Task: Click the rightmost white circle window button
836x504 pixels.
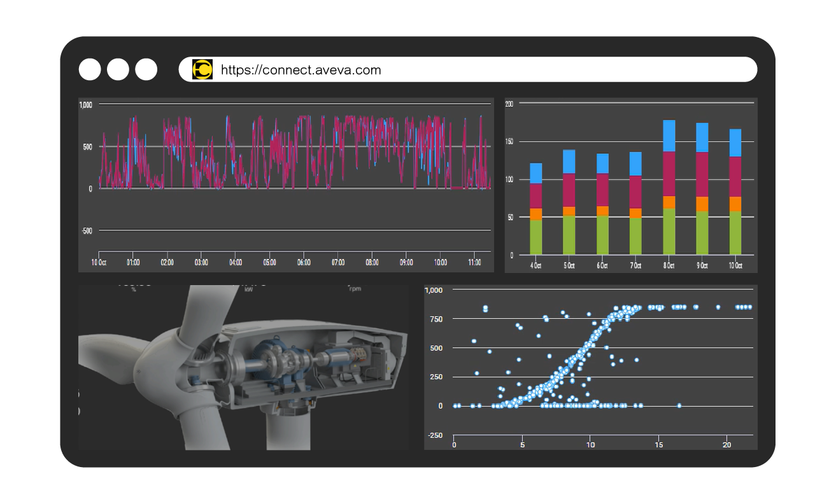Action: pos(146,69)
